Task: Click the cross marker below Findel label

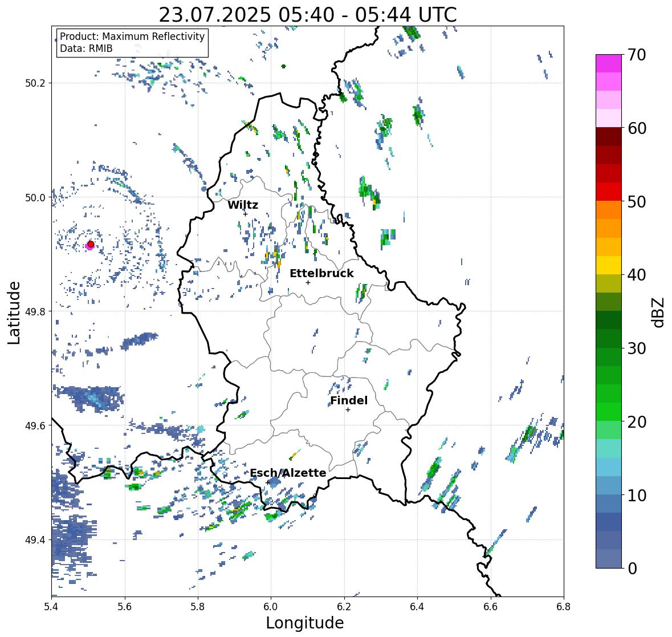Action: (348, 410)
